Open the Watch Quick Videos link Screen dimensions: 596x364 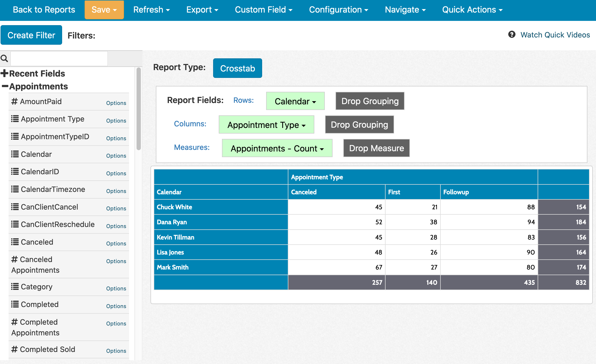pyautogui.click(x=555, y=35)
